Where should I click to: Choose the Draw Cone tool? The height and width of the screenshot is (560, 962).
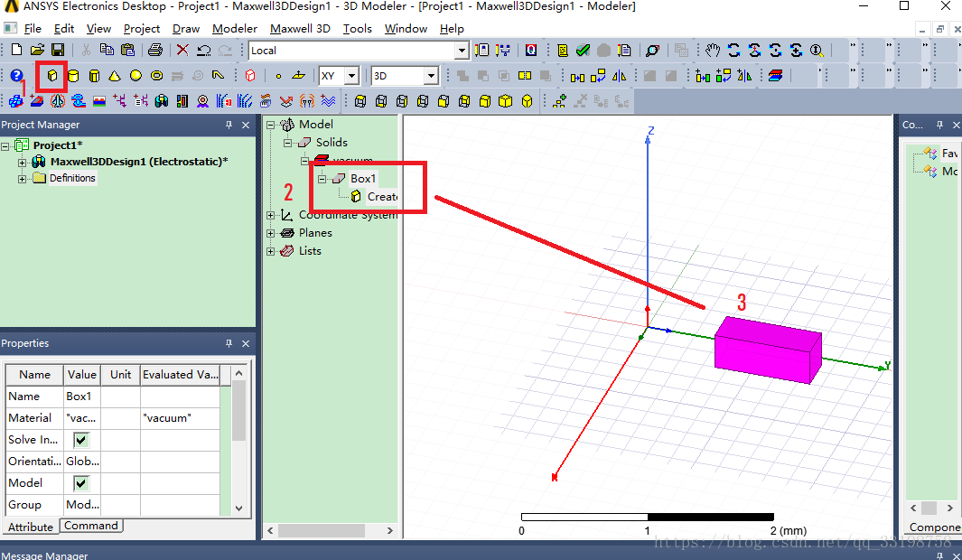115,76
